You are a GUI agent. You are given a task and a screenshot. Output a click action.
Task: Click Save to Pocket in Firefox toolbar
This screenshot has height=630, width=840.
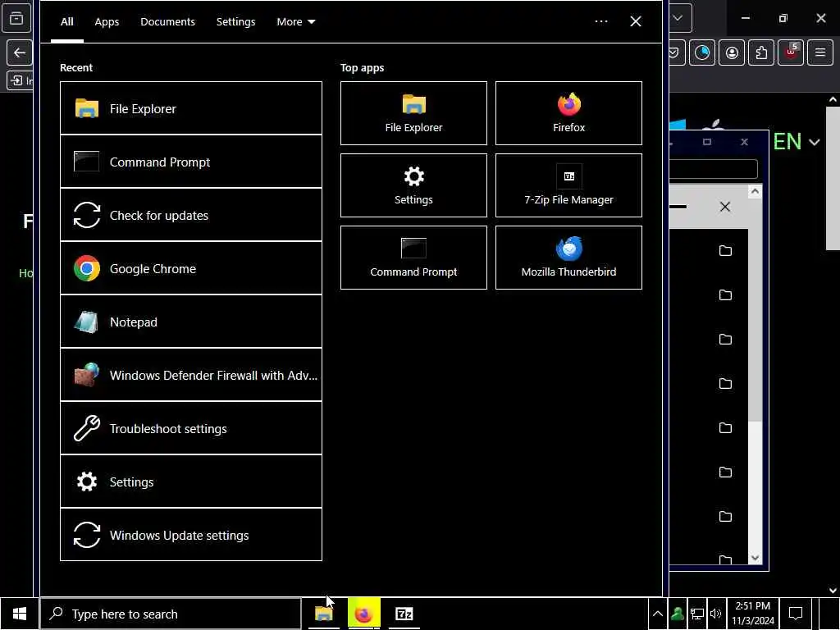tap(677, 52)
